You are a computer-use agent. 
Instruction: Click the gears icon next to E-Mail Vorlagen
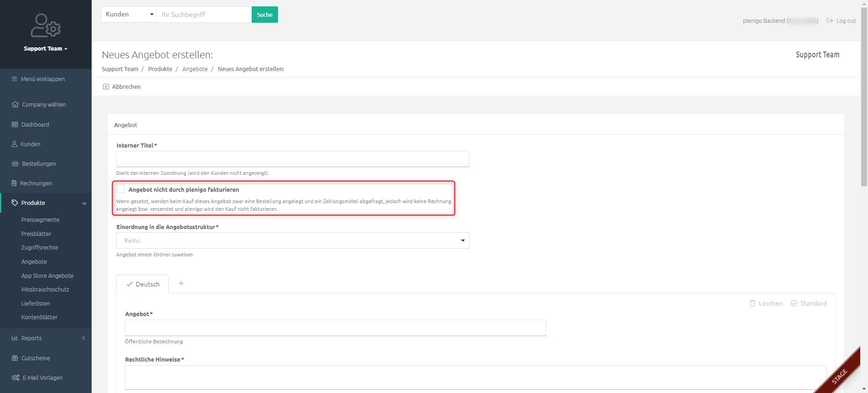(x=15, y=378)
